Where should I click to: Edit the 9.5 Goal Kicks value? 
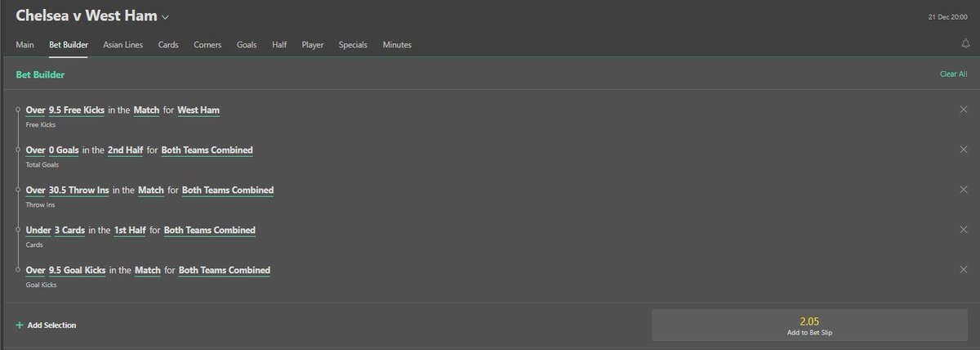click(x=77, y=270)
